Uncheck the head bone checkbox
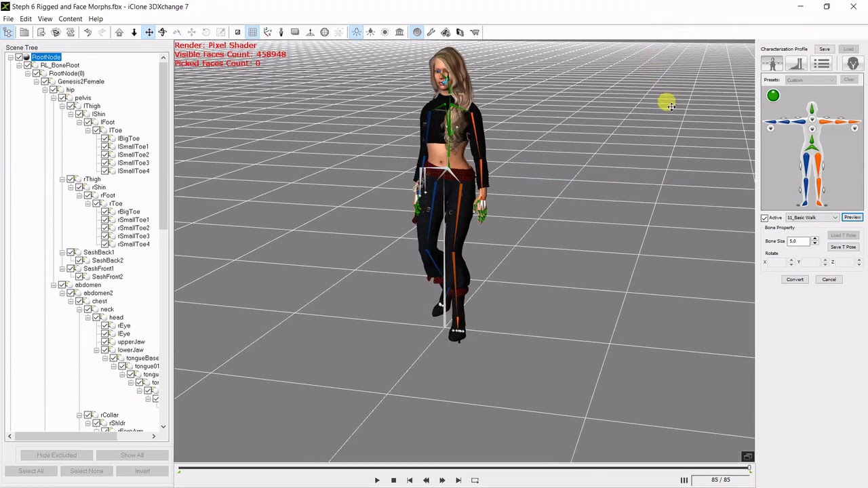The width and height of the screenshot is (868, 488). 97,317
